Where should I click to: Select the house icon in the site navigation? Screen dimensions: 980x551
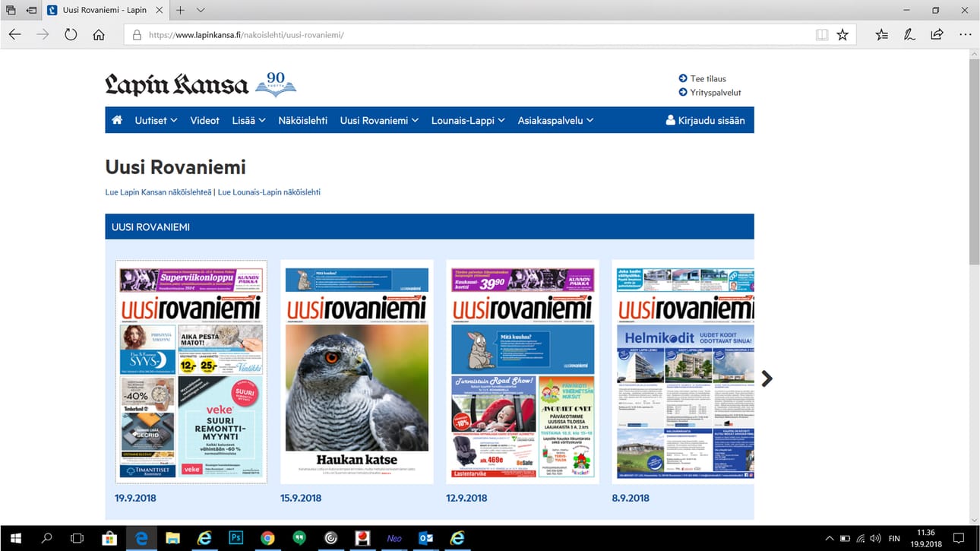pyautogui.click(x=117, y=119)
